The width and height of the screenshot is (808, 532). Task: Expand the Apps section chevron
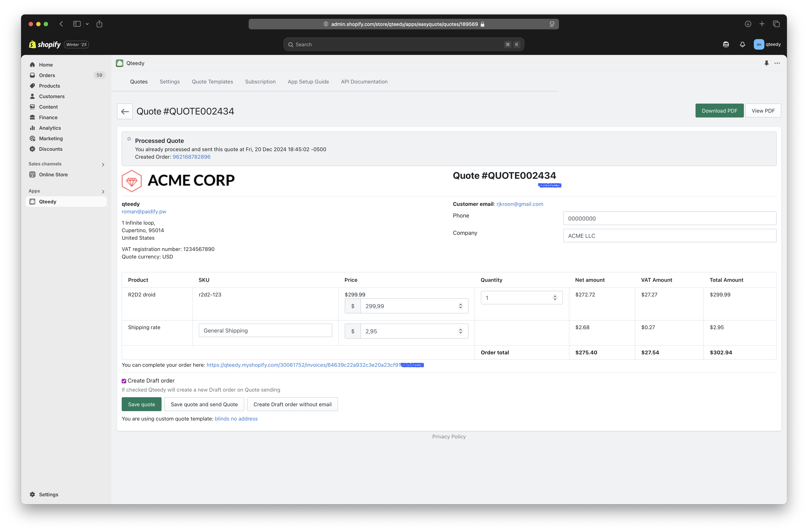point(103,192)
